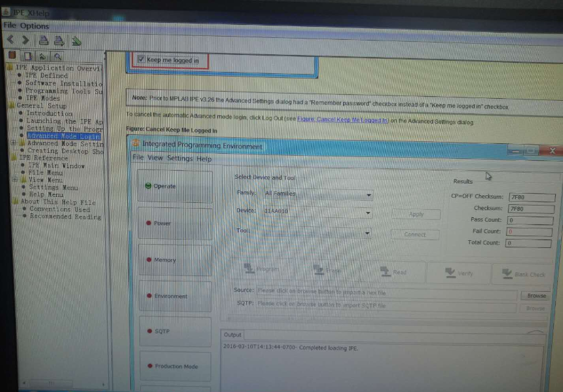Click the SQTP button in the IPE figure
Image resolution: width=563 pixels, height=392 pixels.
pos(175,331)
